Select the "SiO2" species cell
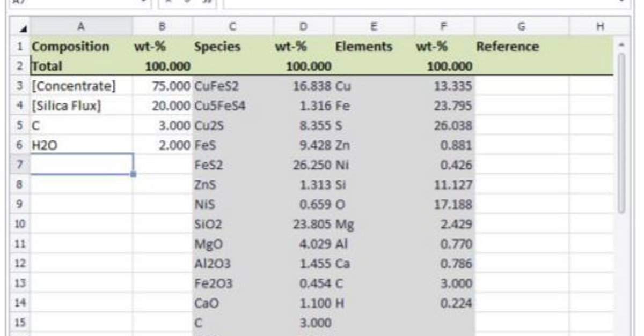Screen dimensions: 644x336 pos(233,224)
